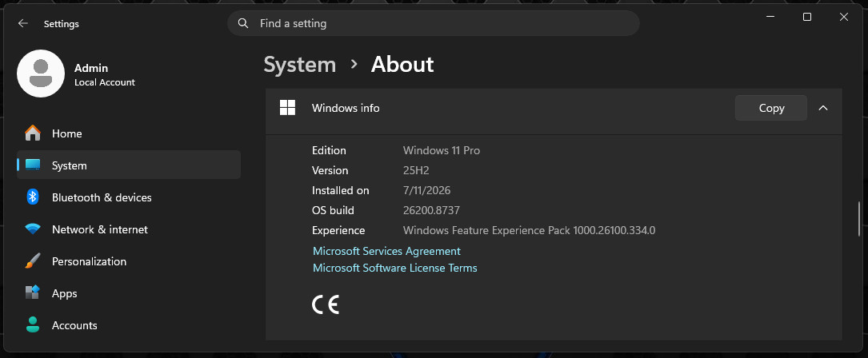Viewport: 868px width, 358px height.
Task: Go to System in the breadcrumb
Action: point(299,65)
